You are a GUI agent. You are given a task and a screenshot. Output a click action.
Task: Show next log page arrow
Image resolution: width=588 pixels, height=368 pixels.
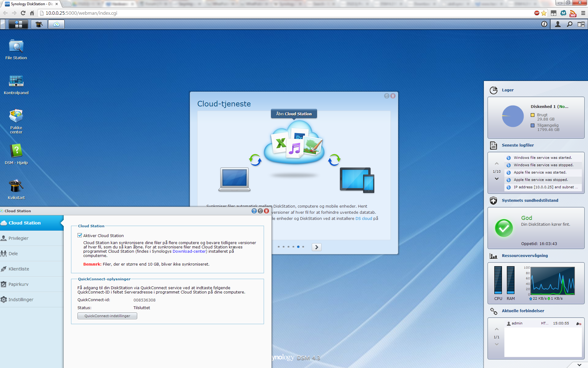coord(497,179)
